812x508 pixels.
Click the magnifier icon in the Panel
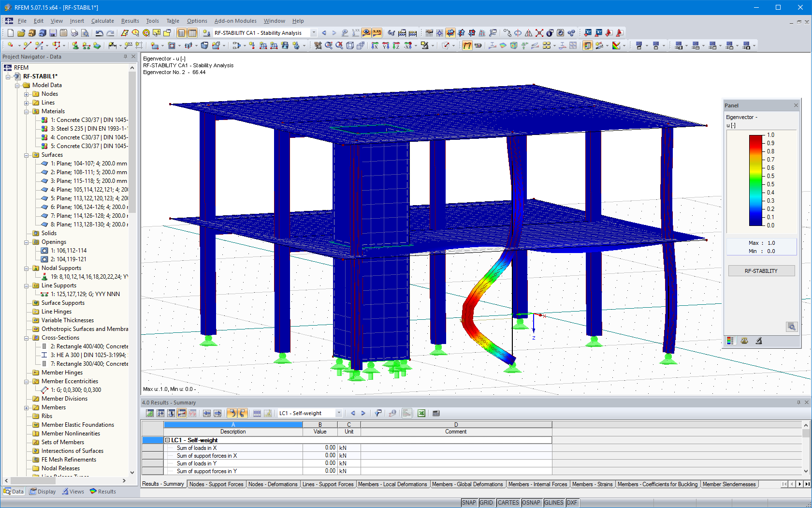point(791,327)
